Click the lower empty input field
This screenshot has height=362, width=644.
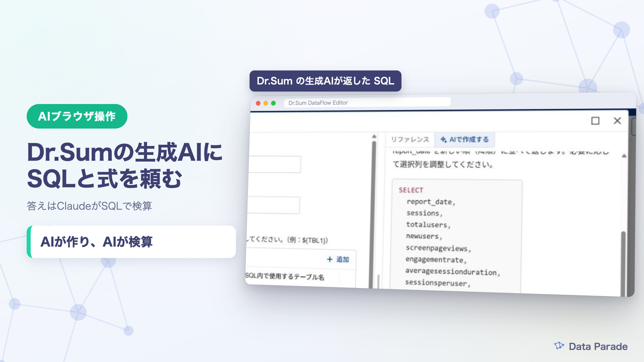274,205
